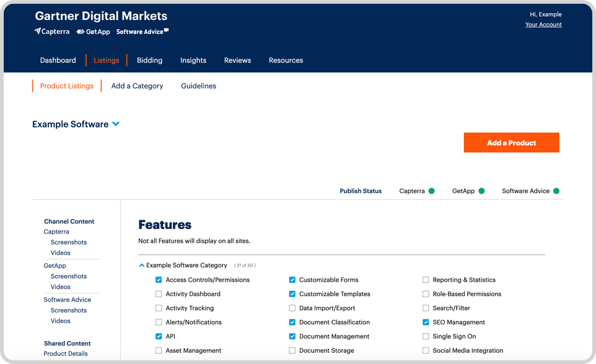This screenshot has width=596, height=364.
Task: Go to the Dashboard tab
Action: click(x=58, y=60)
